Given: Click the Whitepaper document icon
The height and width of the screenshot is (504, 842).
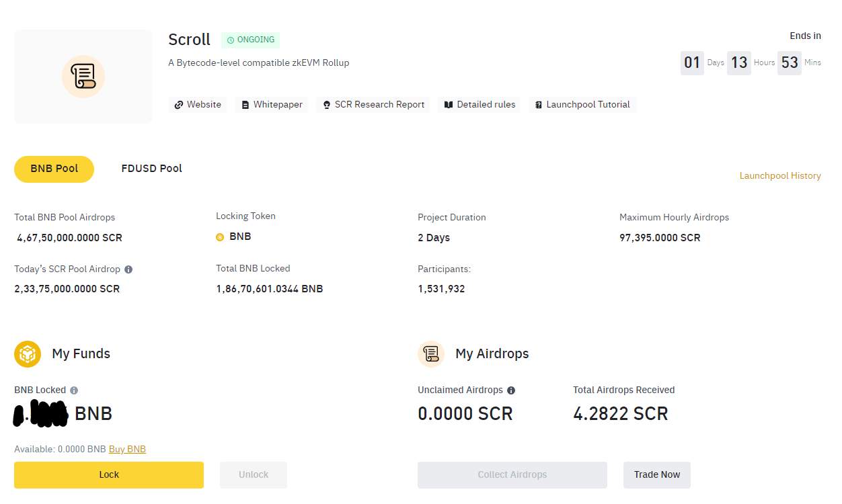Looking at the screenshot, I should 245,105.
